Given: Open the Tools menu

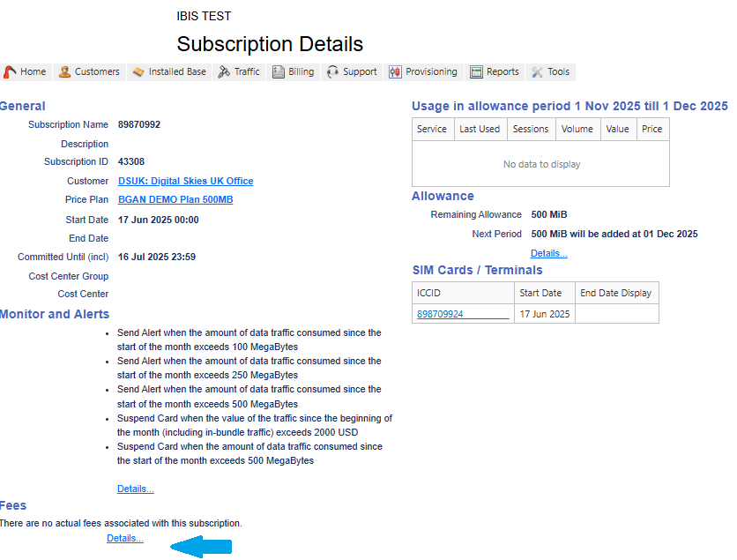Looking at the screenshot, I should click(x=550, y=72).
